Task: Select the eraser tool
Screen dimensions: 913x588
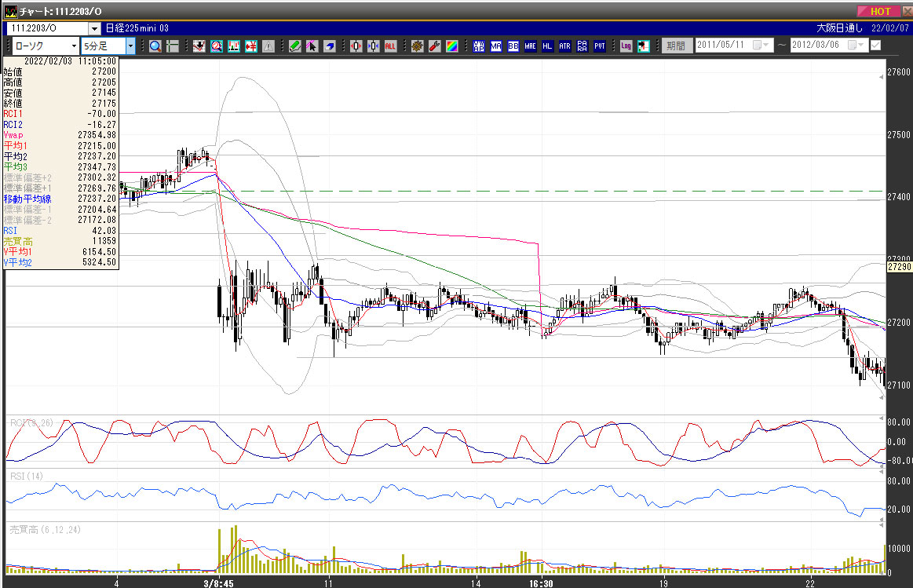Action: pyautogui.click(x=330, y=46)
